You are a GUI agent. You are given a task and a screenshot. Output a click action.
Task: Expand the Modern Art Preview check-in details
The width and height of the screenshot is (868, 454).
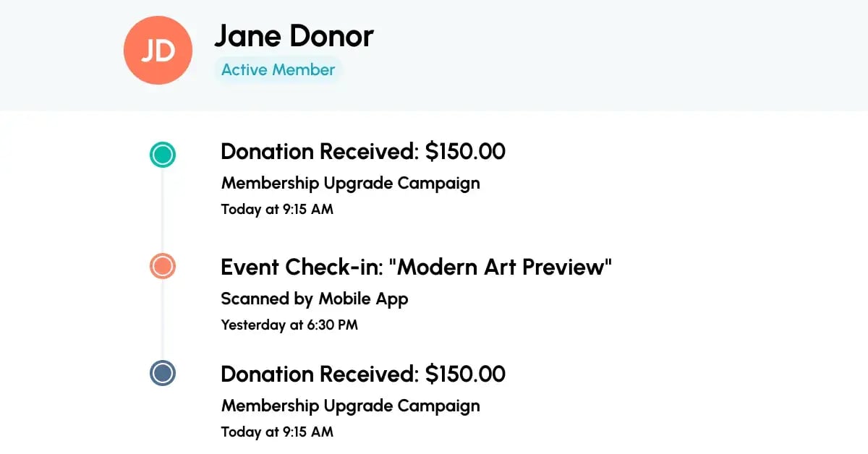click(416, 267)
